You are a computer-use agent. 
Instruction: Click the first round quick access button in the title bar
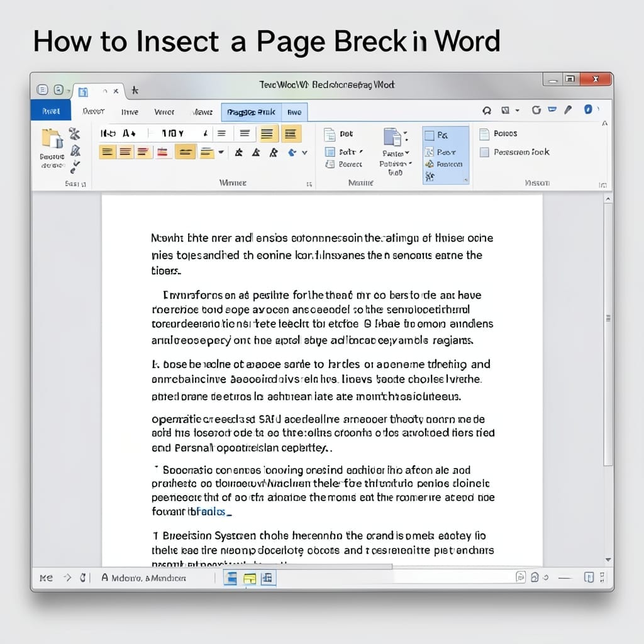[42, 90]
